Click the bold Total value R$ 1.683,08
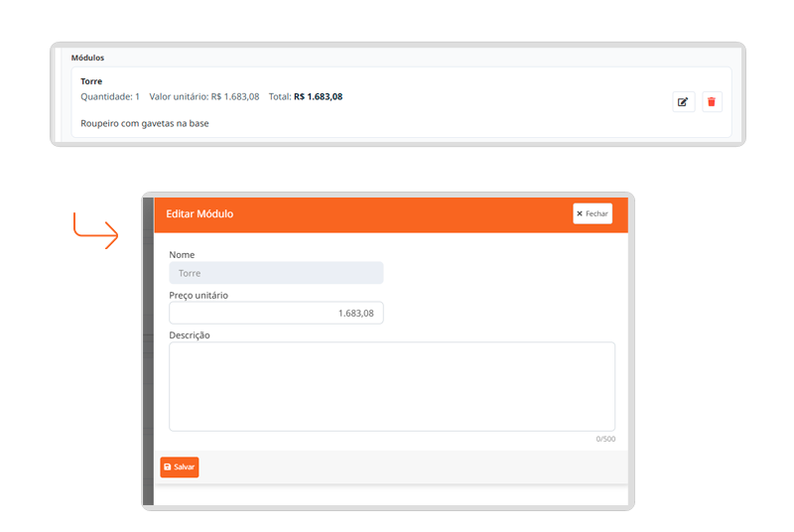Screen dimensions: 794x532 [318, 97]
